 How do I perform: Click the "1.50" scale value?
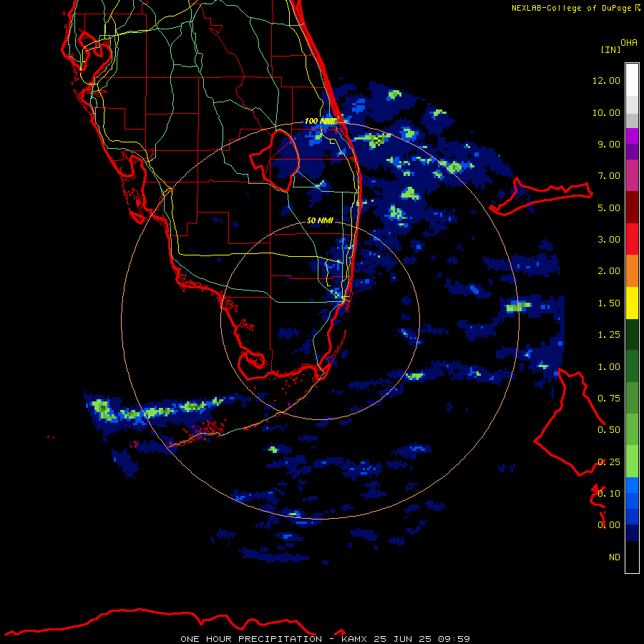point(609,303)
